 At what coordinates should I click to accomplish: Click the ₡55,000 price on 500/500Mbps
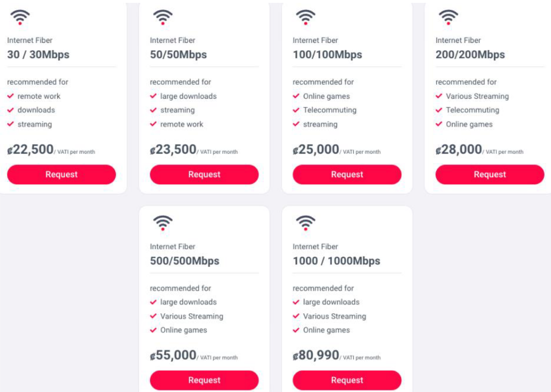(173, 355)
